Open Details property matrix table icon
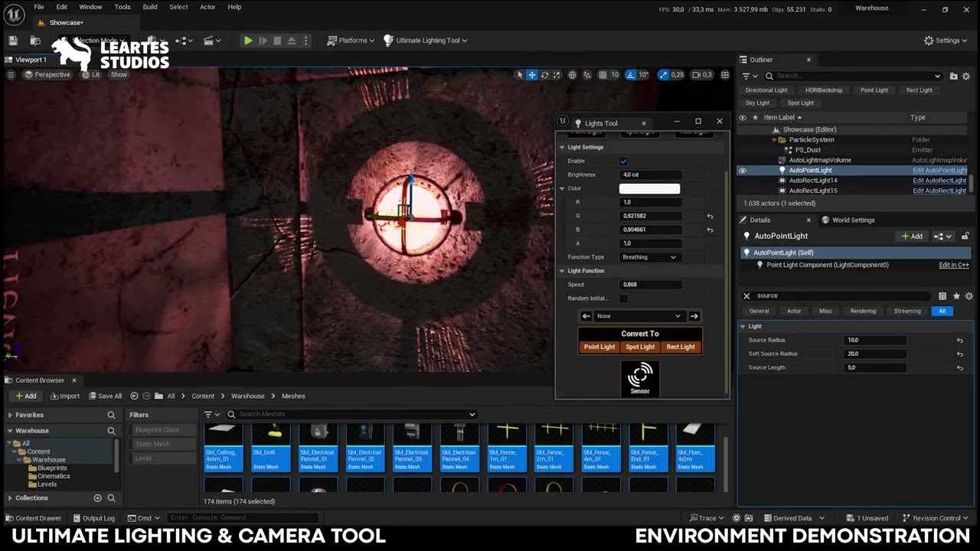This screenshot has width=980, height=551. click(942, 296)
